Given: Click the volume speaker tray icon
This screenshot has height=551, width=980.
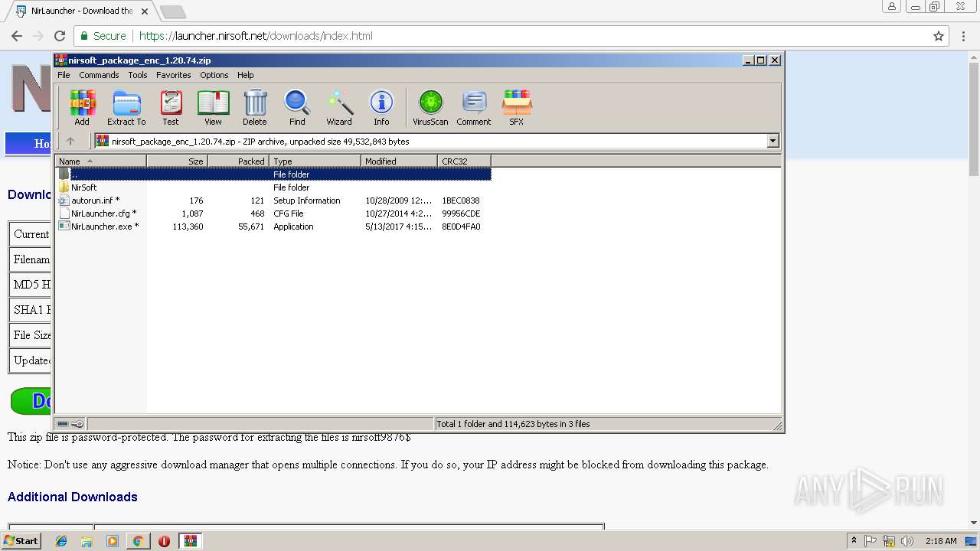Looking at the screenshot, I should click(x=907, y=541).
